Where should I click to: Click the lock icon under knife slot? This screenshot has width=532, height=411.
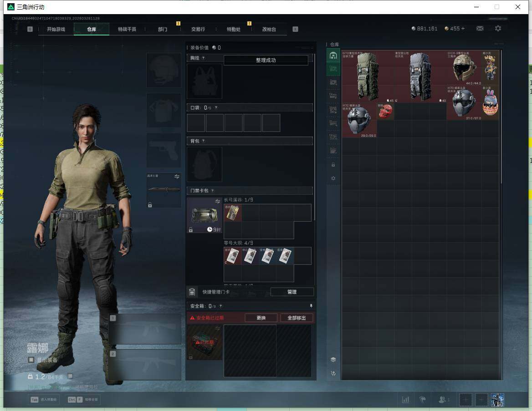[150, 205]
